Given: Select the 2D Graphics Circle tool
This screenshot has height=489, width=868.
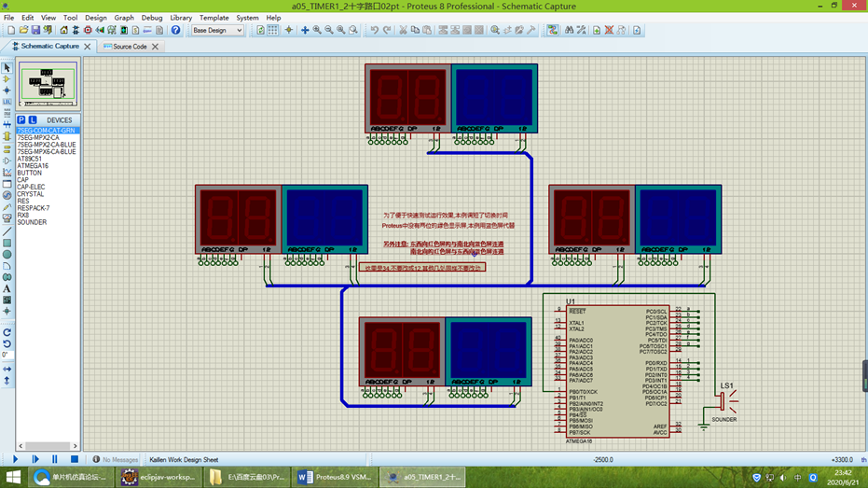Looking at the screenshot, I should [7, 255].
